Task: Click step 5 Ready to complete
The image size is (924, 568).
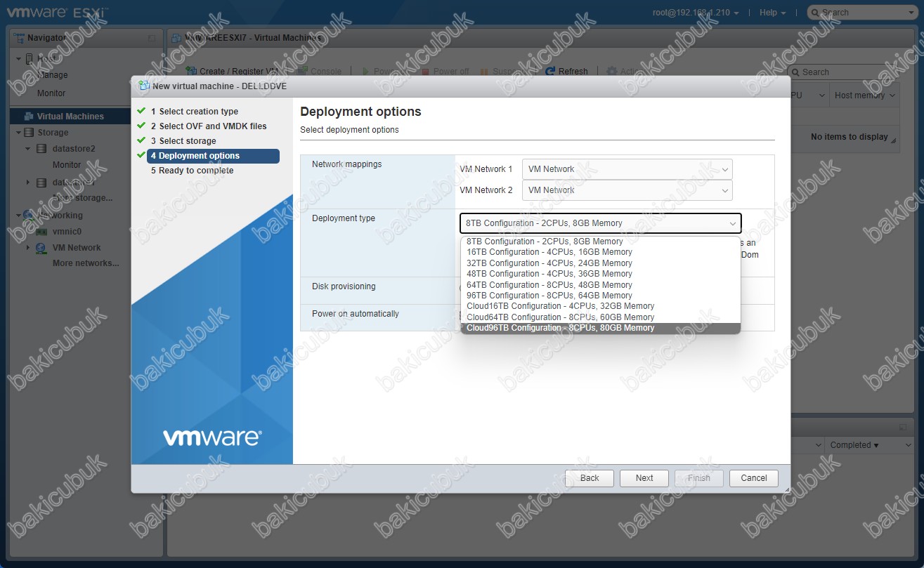Action: [x=192, y=171]
